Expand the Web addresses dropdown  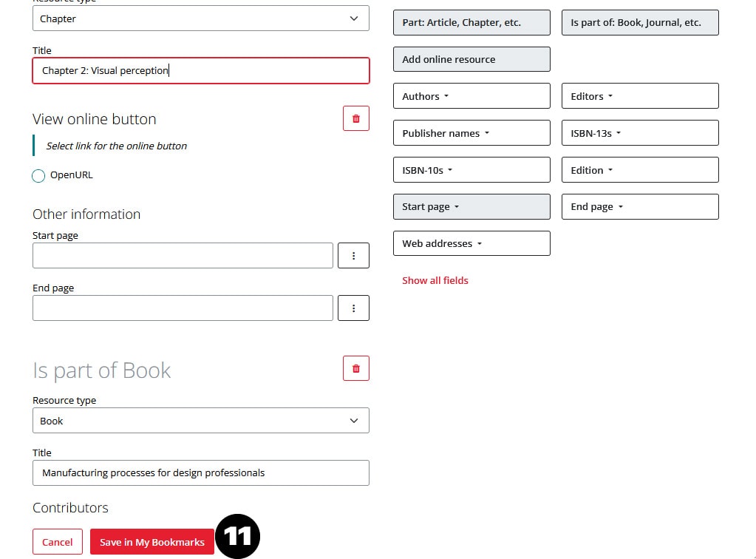coord(471,243)
